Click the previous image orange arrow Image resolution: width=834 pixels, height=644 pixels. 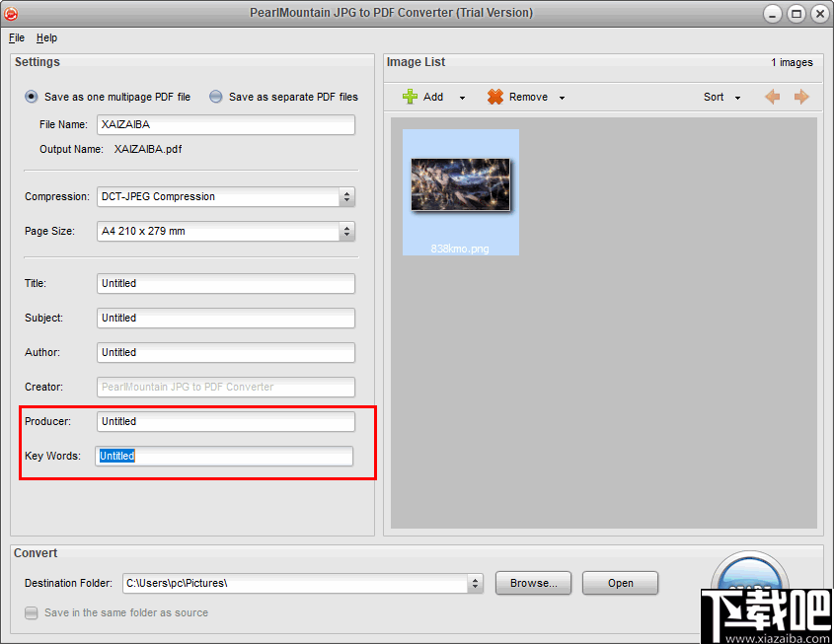[x=774, y=97]
